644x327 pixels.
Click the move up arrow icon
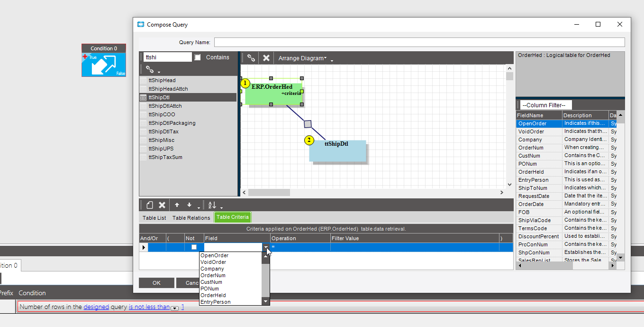point(177,205)
